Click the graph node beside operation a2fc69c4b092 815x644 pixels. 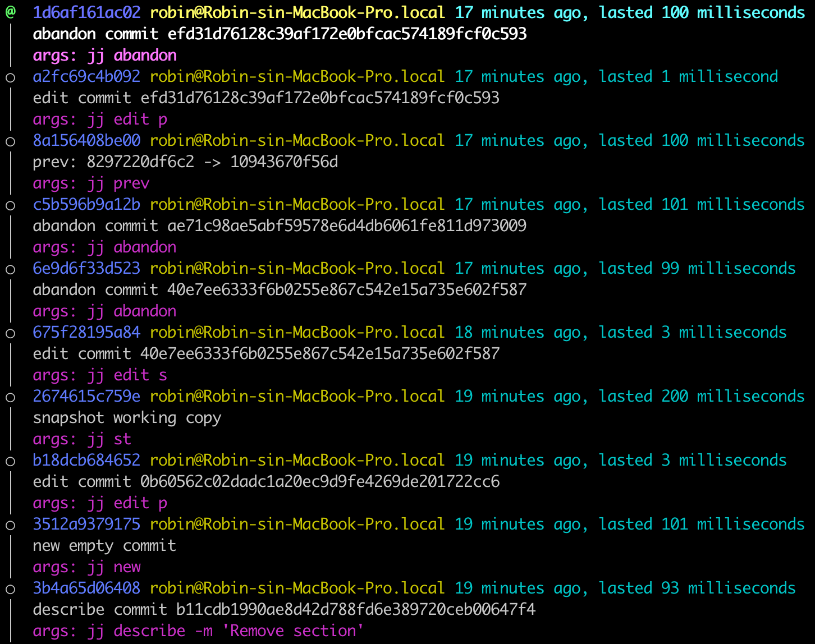tap(10, 77)
